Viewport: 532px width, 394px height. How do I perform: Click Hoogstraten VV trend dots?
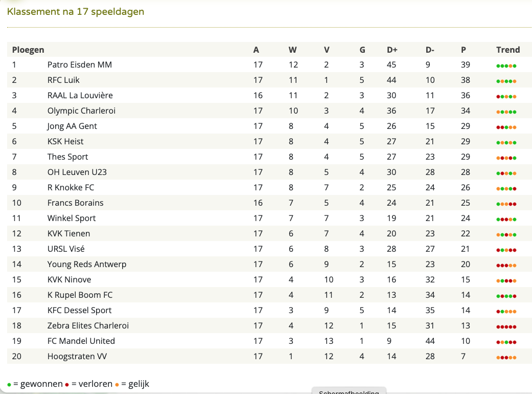[x=506, y=357]
